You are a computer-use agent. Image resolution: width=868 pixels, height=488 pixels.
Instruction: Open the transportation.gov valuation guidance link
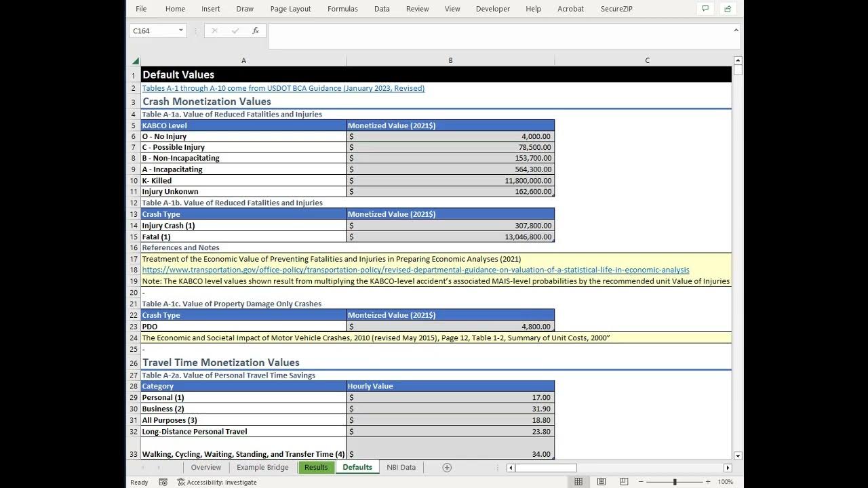(416, 270)
